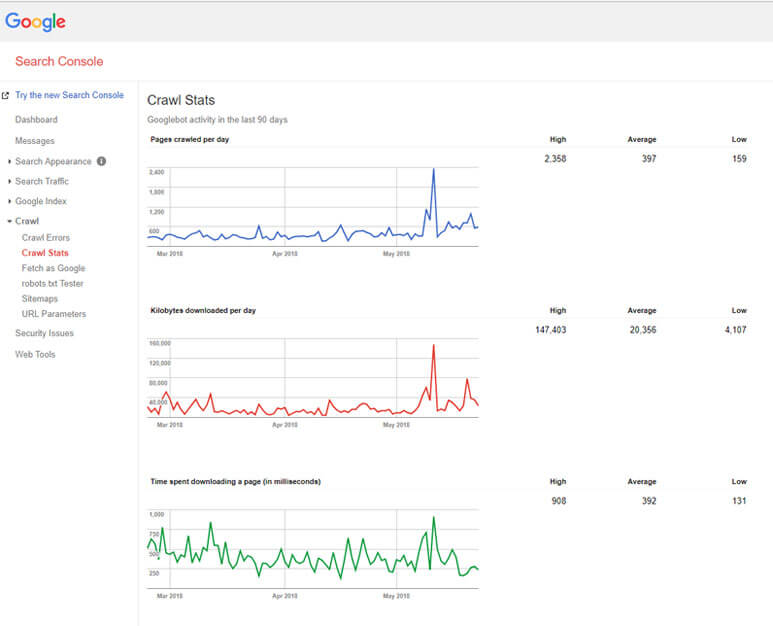
Task: Click Mar 2018 label under download time chart
Action: (x=170, y=596)
